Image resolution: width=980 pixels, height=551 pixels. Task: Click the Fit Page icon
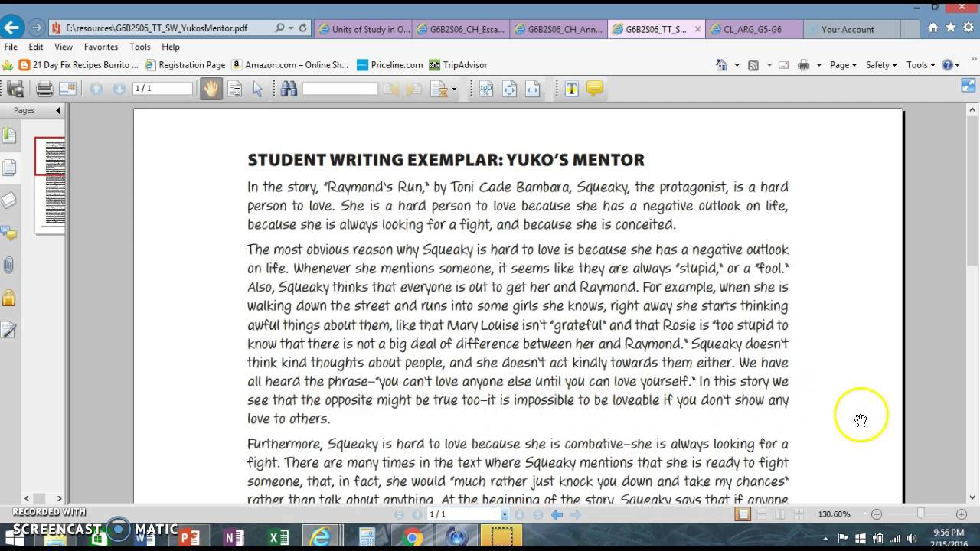tap(509, 89)
